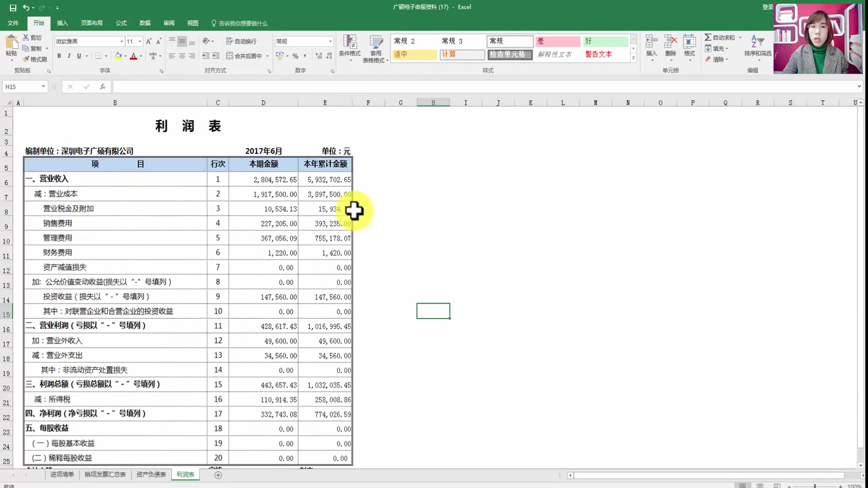Click the 告诉我您要做什么 search button
Viewport: 868px width, 488px height.
tap(244, 23)
